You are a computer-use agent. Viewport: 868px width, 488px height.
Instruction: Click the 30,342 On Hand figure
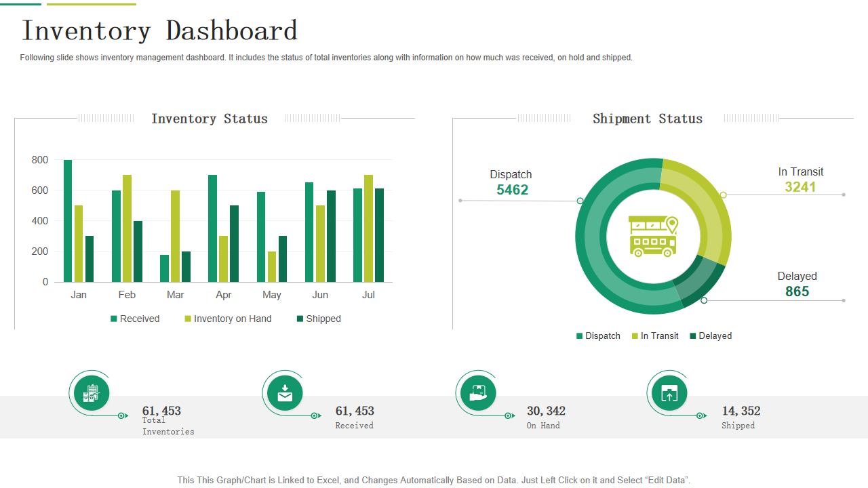pos(546,411)
